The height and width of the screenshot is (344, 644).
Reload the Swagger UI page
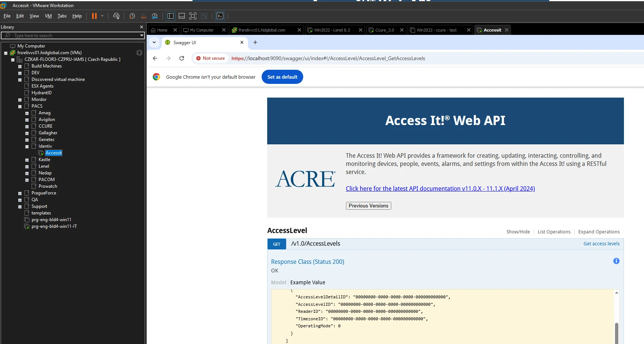(182, 58)
